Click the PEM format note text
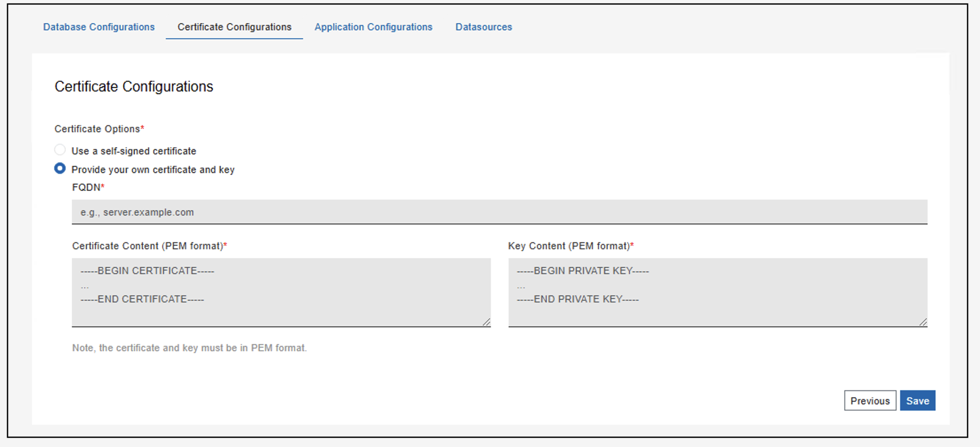The height and width of the screenshot is (447, 980). click(189, 348)
